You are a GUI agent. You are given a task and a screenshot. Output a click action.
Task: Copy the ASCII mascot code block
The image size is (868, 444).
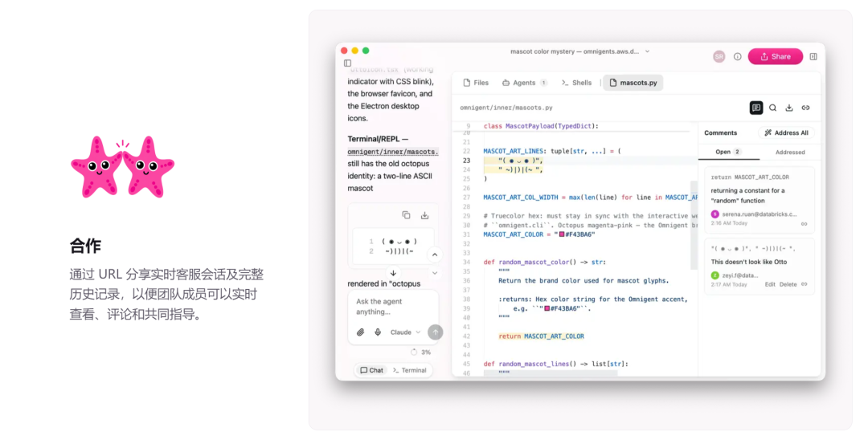pos(407,215)
